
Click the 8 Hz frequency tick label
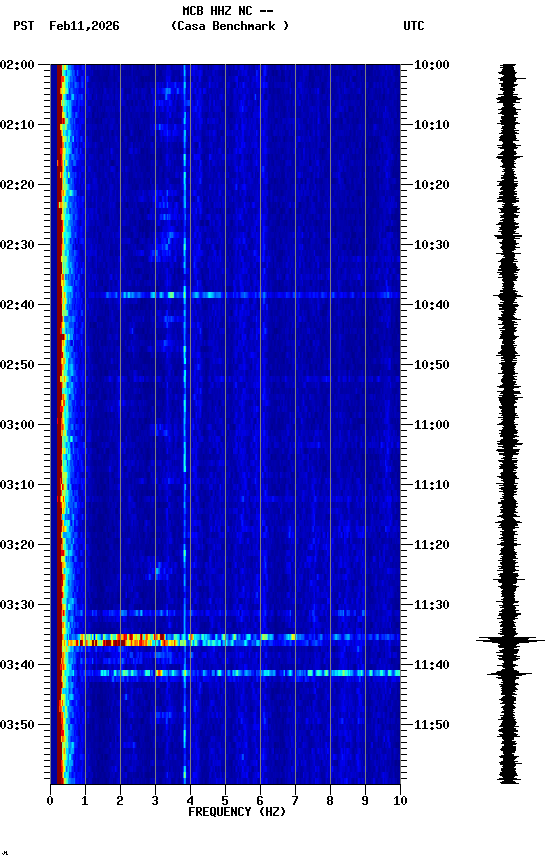click(330, 801)
